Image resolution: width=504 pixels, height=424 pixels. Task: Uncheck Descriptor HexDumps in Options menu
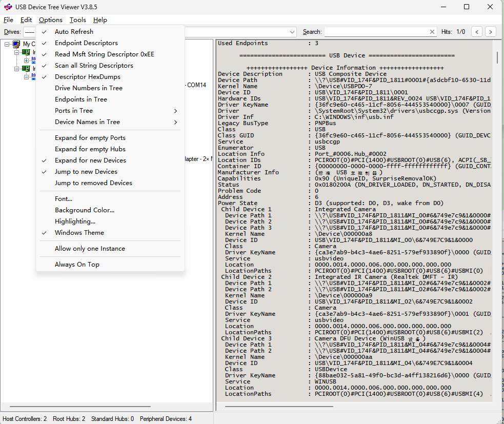(x=87, y=77)
